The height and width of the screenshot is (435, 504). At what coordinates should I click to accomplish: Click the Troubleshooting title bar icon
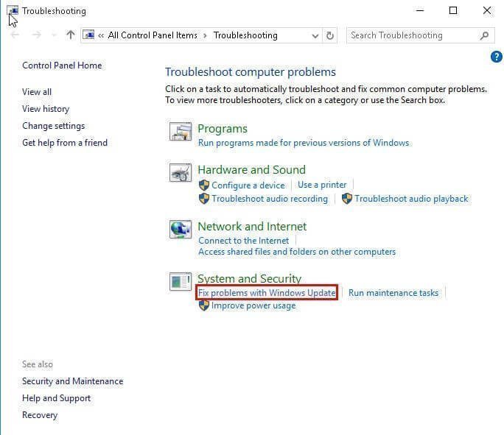pos(13,11)
